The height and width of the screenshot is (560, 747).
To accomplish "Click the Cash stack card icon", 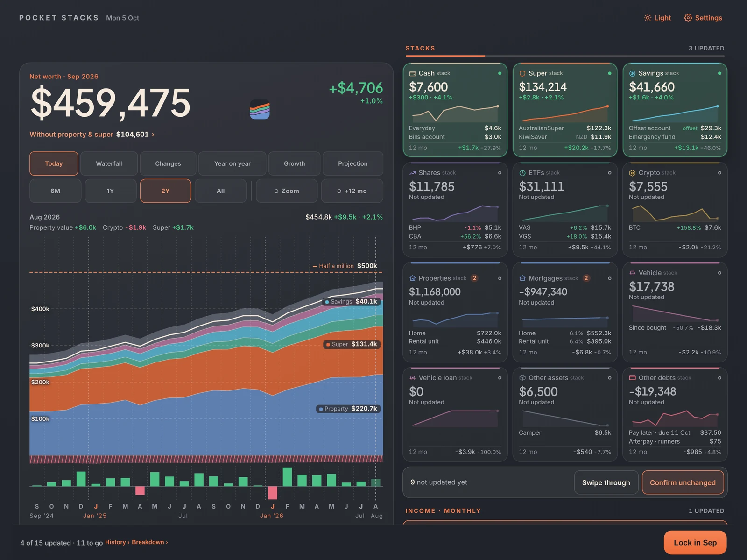I will point(412,73).
